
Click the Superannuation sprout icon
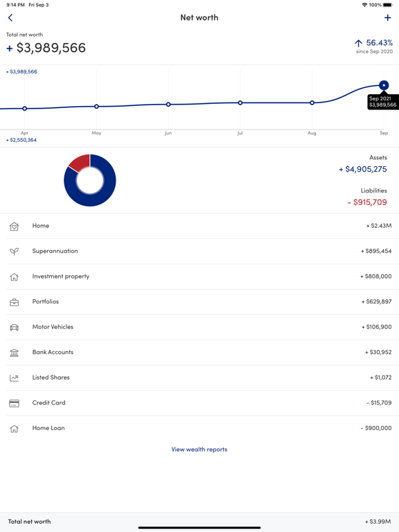[x=15, y=251]
